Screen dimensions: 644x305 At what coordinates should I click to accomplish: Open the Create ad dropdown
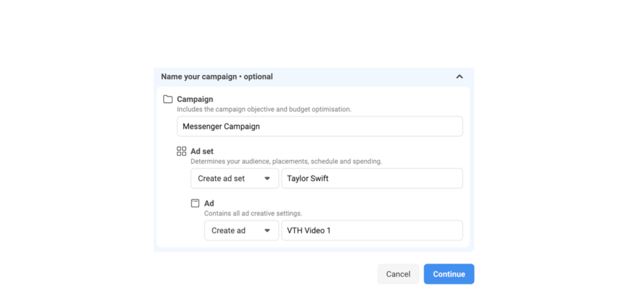pyautogui.click(x=241, y=230)
